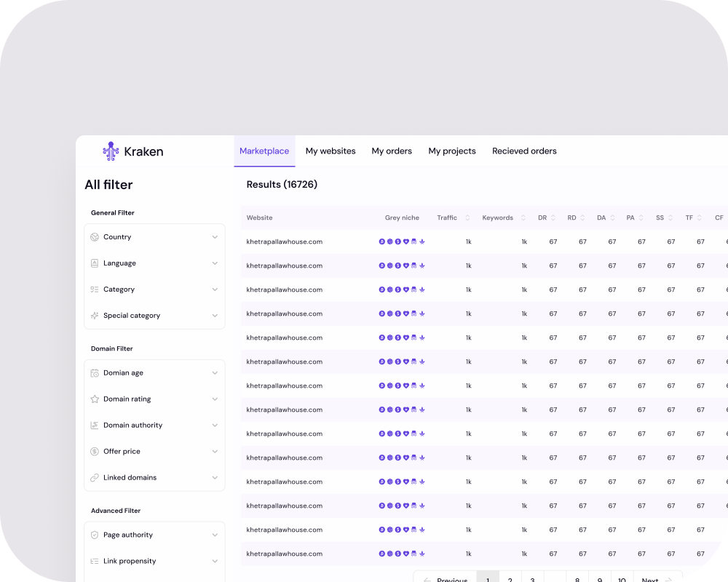Switch to My websites tab
Viewport: 728px width, 582px height.
coord(331,151)
